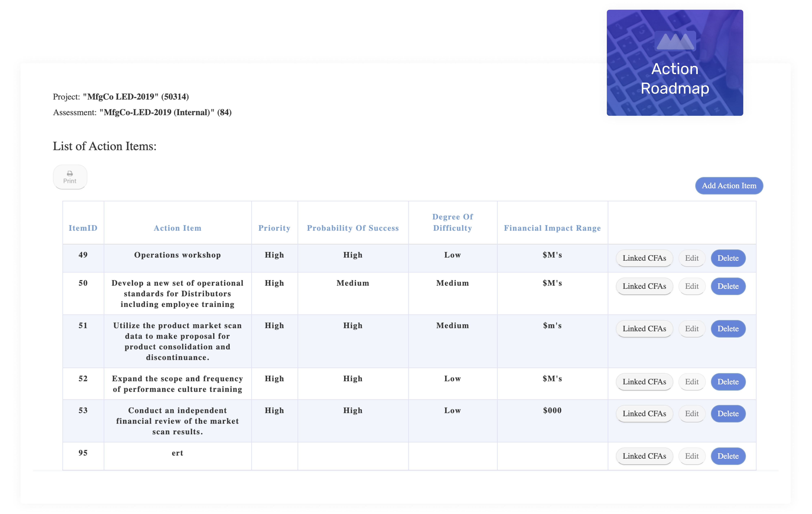Viewport: 812px width, 514px height.
Task: Click 'Conduct an independent financial review' text
Action: pos(177,421)
